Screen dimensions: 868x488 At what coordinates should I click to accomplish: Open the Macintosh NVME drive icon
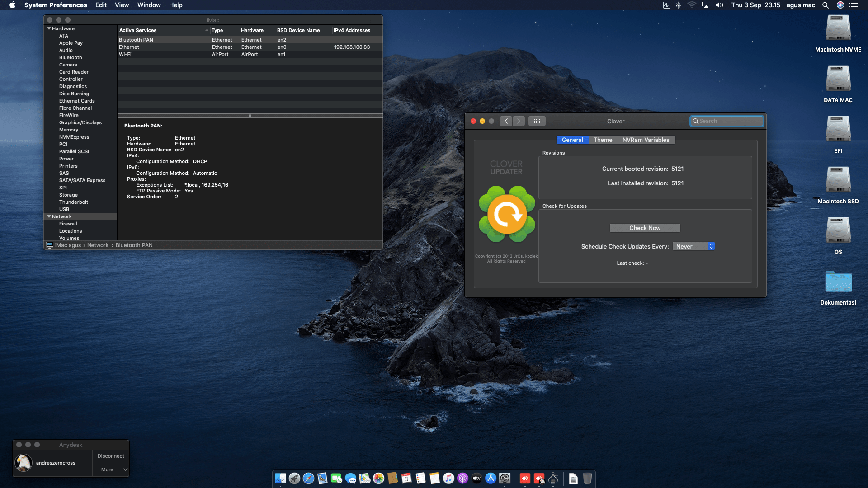pos(838,29)
